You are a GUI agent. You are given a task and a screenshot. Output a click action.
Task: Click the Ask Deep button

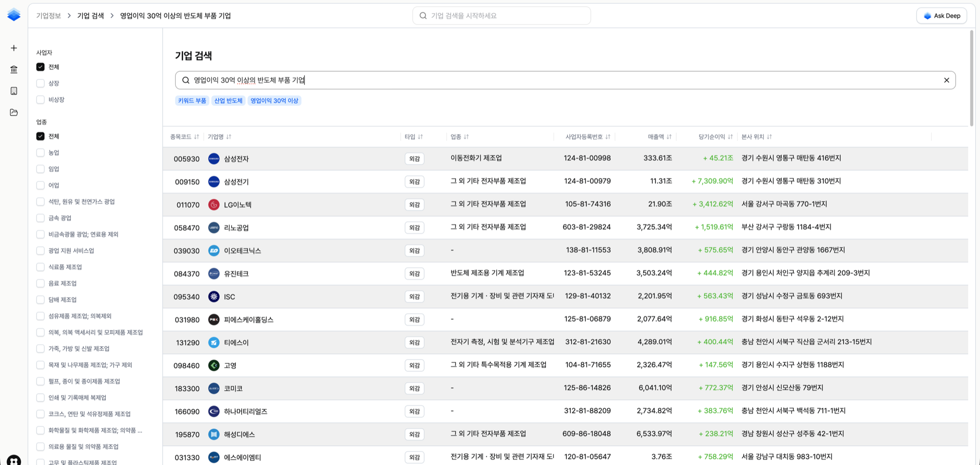tap(942, 16)
